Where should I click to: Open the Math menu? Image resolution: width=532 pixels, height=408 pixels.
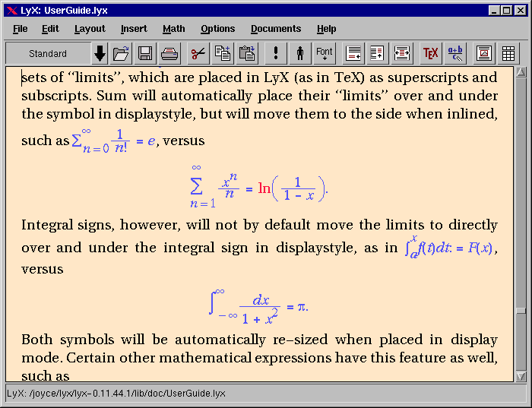[x=174, y=29]
